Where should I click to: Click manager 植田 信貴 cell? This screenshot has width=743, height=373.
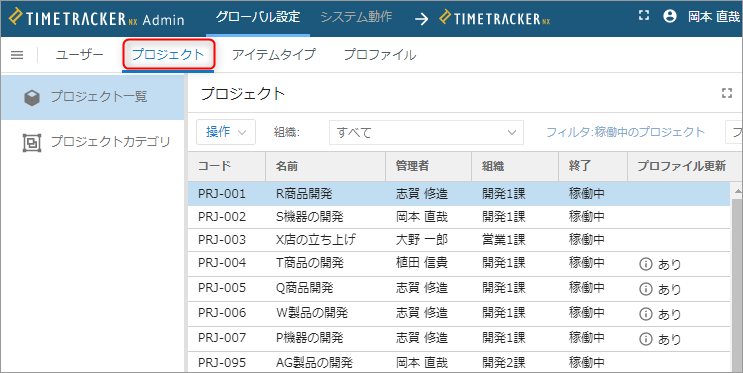422,263
